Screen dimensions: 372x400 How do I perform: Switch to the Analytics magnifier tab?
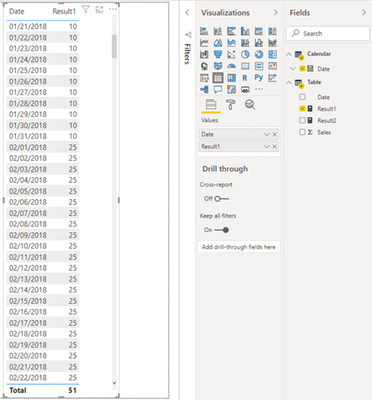(250, 105)
